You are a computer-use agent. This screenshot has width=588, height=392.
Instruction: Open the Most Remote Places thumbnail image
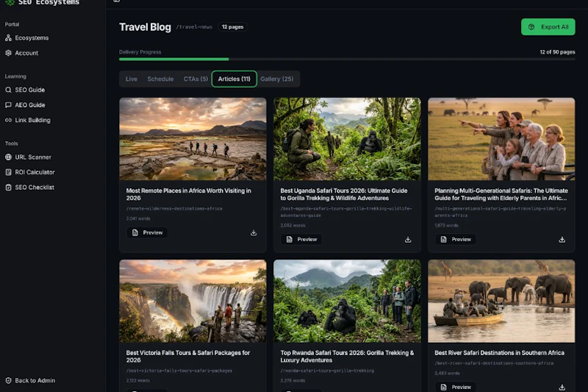tap(193, 139)
